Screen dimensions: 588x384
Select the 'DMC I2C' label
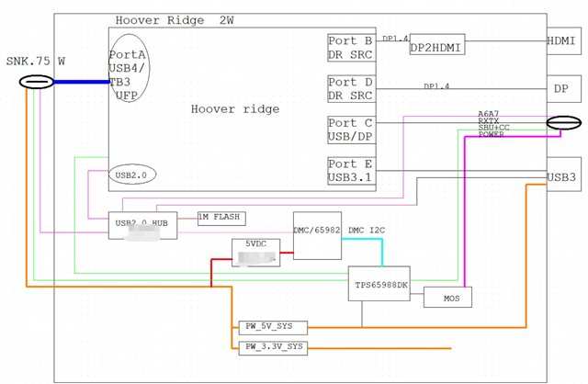[367, 231]
